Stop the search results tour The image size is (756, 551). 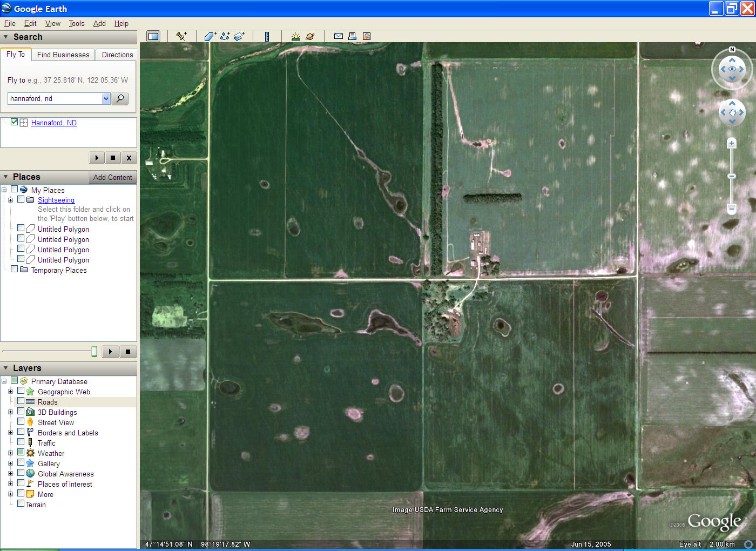click(113, 158)
